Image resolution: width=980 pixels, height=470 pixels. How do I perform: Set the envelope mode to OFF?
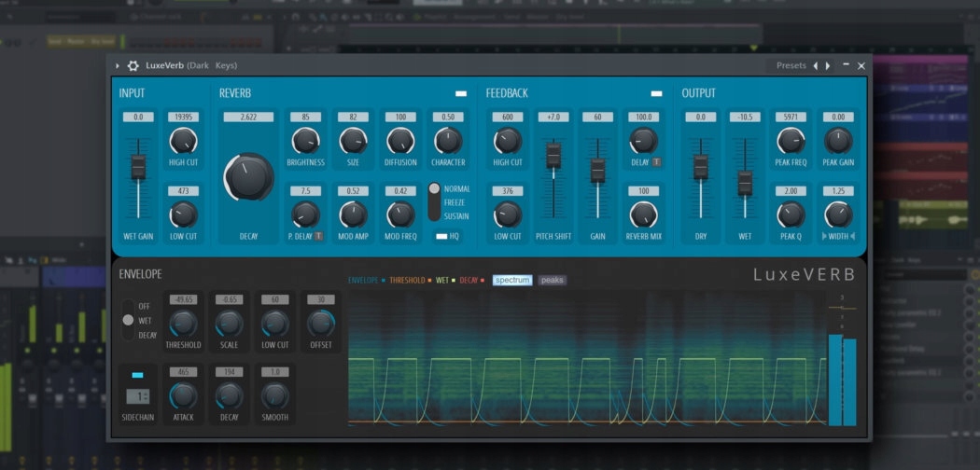(144, 307)
